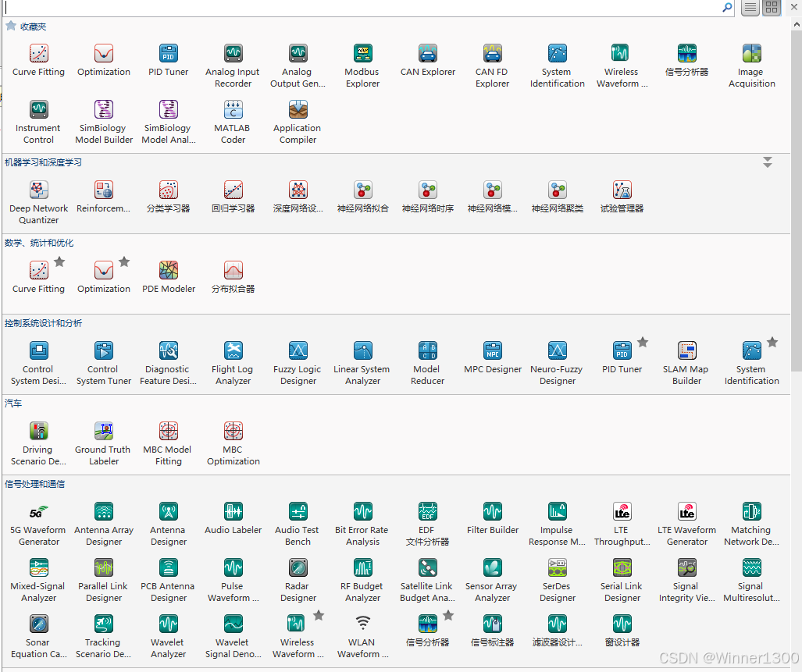Click the magnifier search button
The height and width of the screenshot is (672, 802).
point(727,8)
